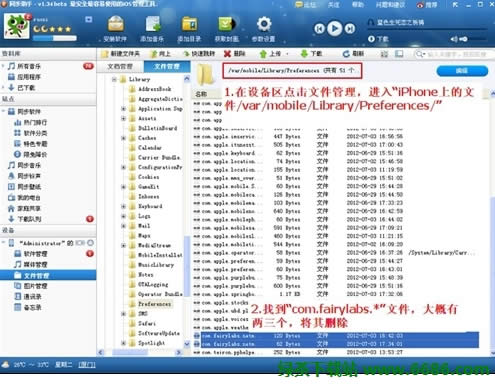Switch to the Document Management (文档管理) tab
495x385 pixels.
[120, 66]
